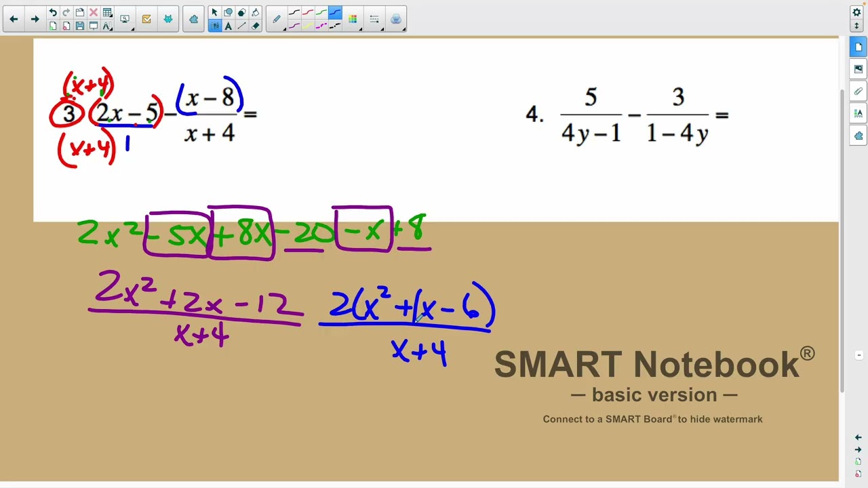Go to the next page arrow in toolbar
This screenshot has width=868, height=488.
pos(35,19)
